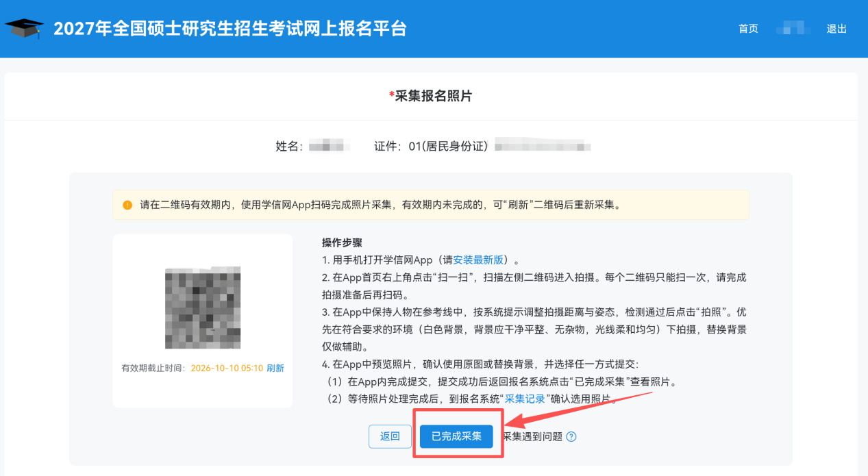Open the 安装最新版 link

tap(478, 260)
